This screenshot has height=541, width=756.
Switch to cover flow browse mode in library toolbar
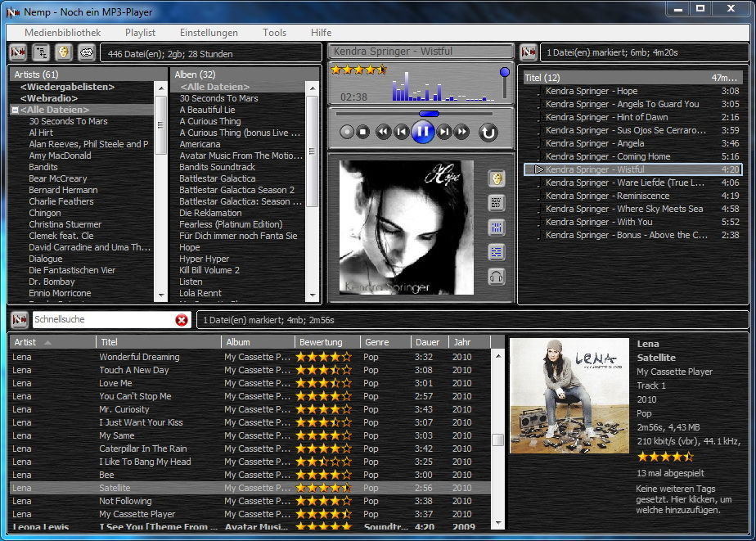pyautogui.click(x=63, y=53)
